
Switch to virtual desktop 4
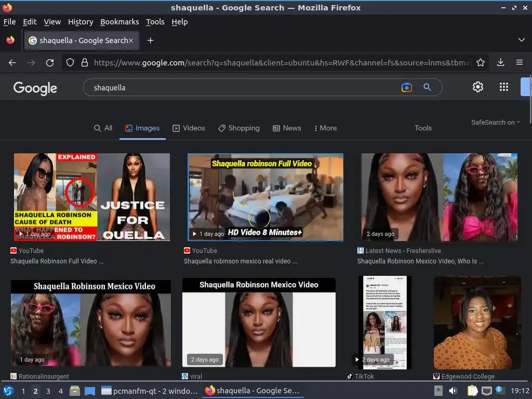pyautogui.click(x=61, y=391)
